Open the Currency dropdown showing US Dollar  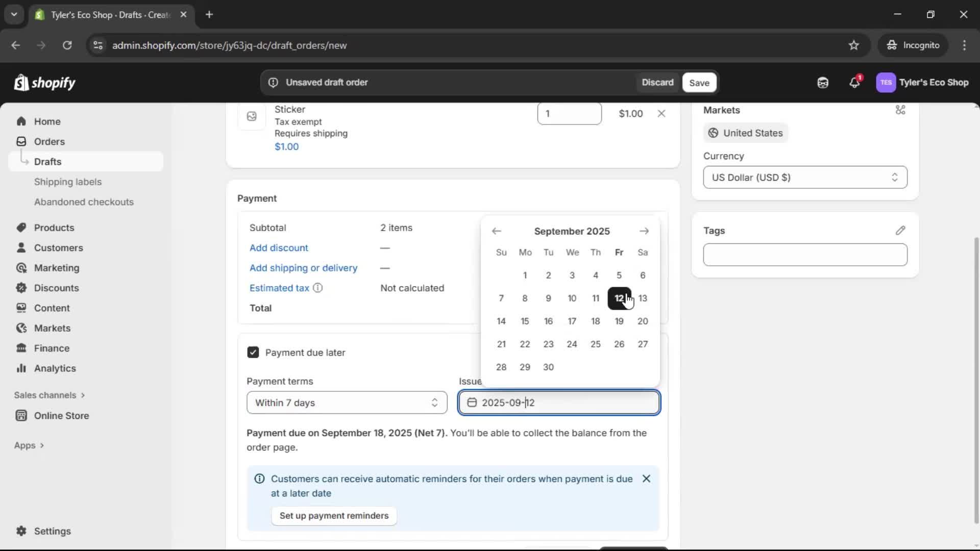click(x=805, y=177)
